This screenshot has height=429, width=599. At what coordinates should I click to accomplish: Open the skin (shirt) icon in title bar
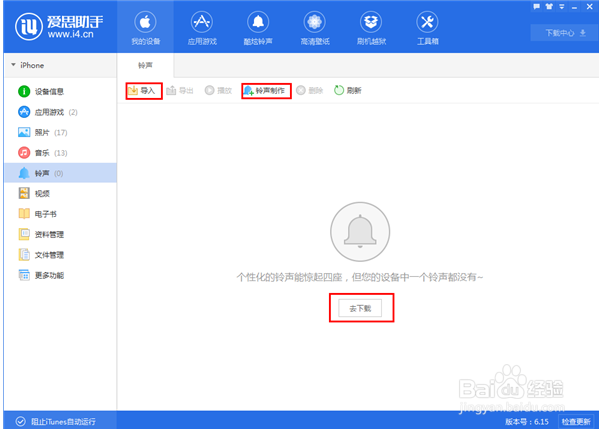pos(549,6)
